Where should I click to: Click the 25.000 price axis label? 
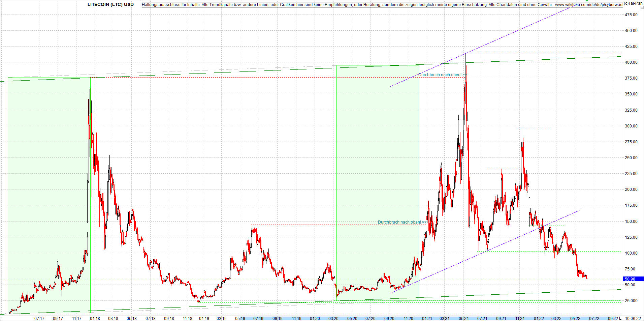[x=631, y=301]
